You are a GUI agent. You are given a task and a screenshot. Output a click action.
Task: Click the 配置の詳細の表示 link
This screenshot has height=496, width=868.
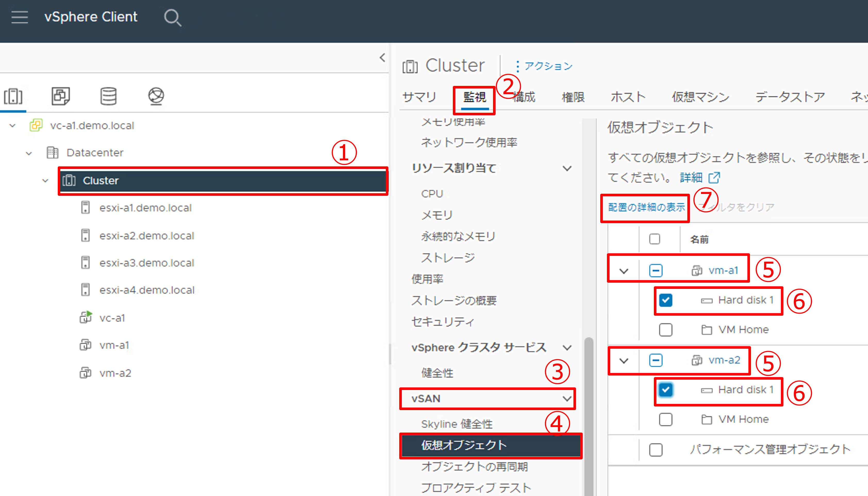point(646,207)
